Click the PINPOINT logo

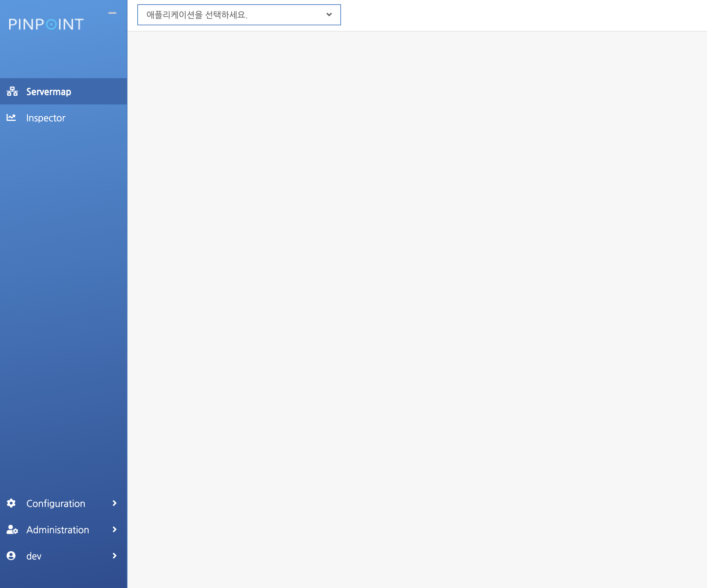click(x=46, y=24)
